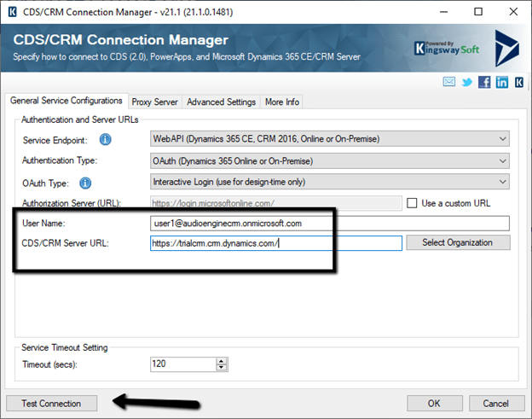Click the 'Service Endpoint:' label
Image resolution: width=532 pixels, height=419 pixels.
tap(55, 140)
